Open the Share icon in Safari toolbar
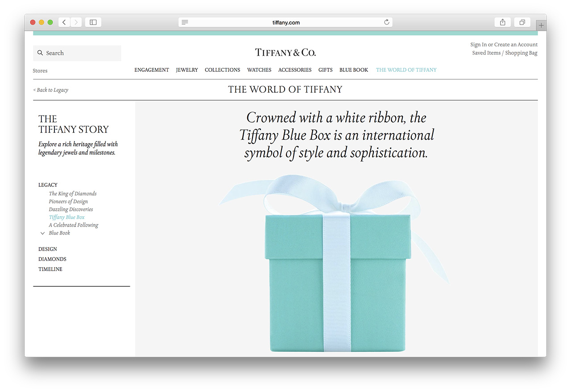571x392 pixels. click(503, 22)
